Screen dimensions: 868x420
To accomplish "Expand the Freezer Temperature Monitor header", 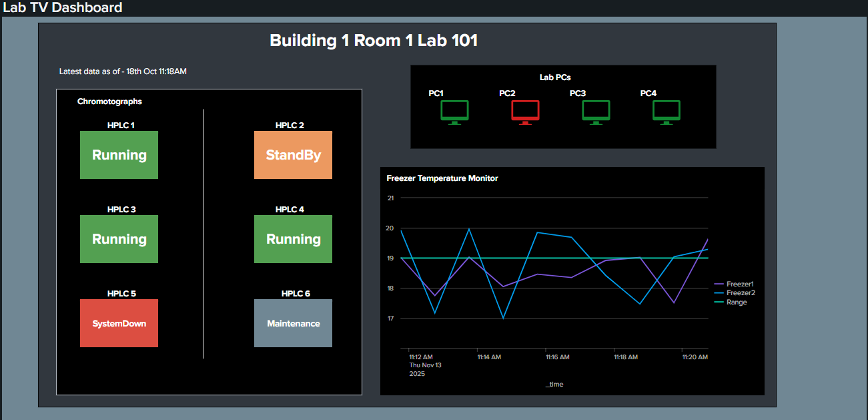I will (x=442, y=178).
